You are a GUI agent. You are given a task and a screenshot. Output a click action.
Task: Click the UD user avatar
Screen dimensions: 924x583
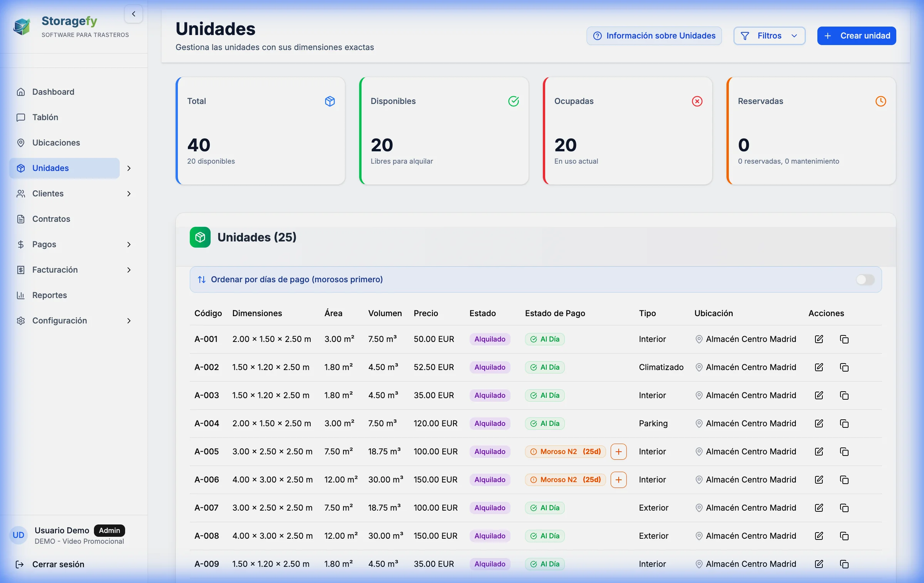coord(18,535)
